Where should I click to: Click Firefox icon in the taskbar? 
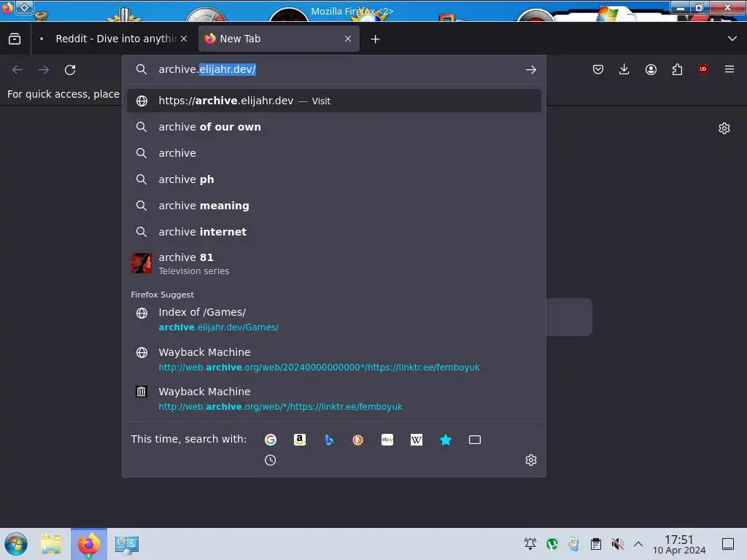[x=89, y=544]
